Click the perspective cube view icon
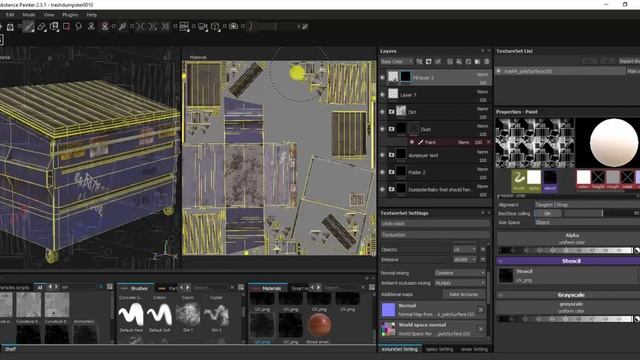 pos(215,27)
